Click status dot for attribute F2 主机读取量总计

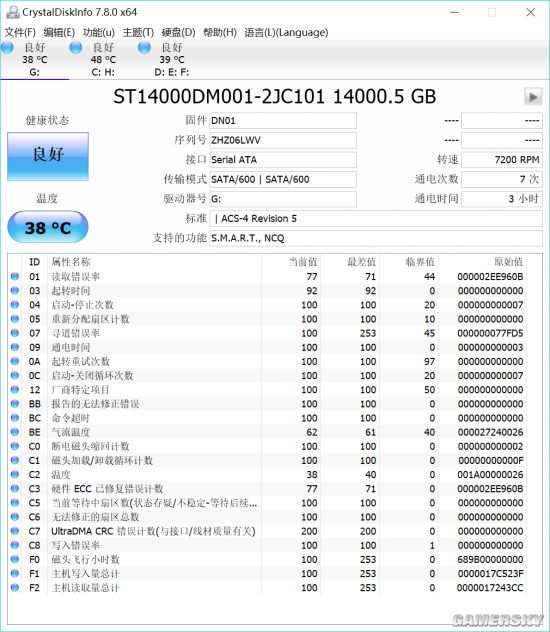point(15,588)
